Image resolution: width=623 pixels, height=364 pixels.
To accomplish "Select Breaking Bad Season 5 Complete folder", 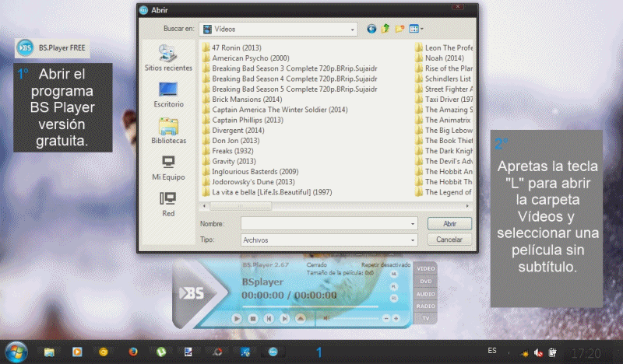I will click(x=290, y=89).
